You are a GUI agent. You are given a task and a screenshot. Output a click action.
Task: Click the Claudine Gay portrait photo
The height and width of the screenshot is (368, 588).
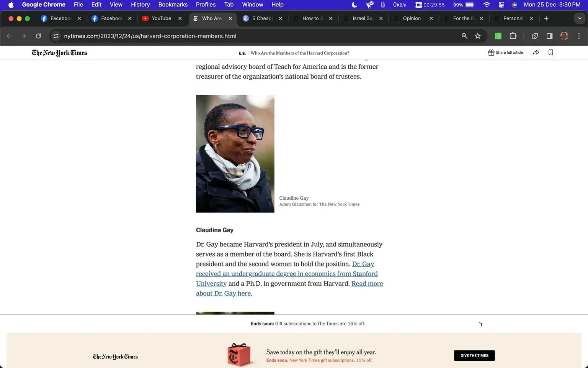pyautogui.click(x=235, y=154)
